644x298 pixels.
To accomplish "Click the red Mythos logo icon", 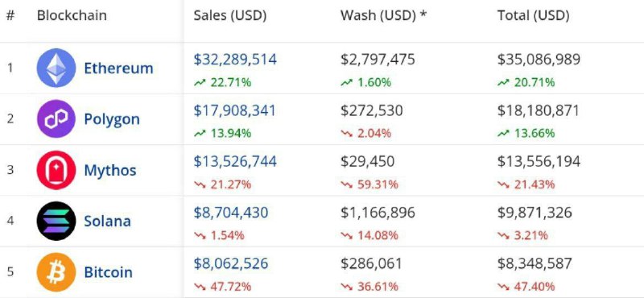I will 56,170.
